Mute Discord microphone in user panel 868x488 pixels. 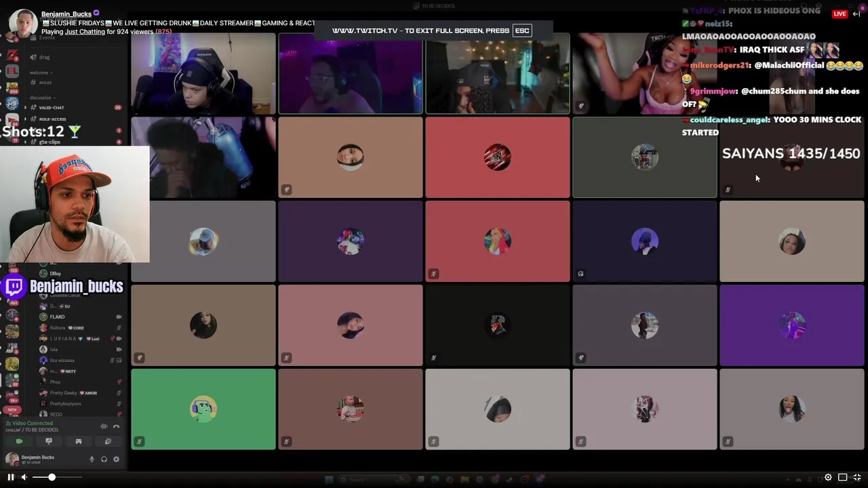tap(92, 459)
